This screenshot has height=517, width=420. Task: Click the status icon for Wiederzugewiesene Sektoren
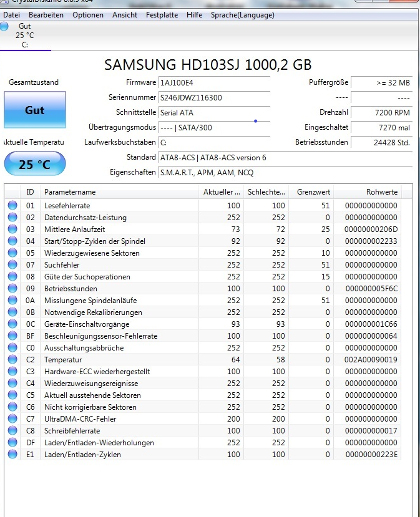pos(12,253)
